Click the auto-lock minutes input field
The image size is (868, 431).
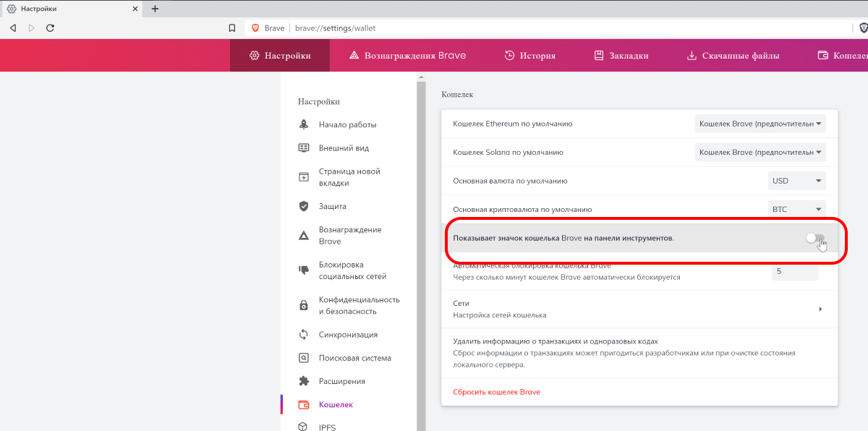pyautogui.click(x=795, y=271)
